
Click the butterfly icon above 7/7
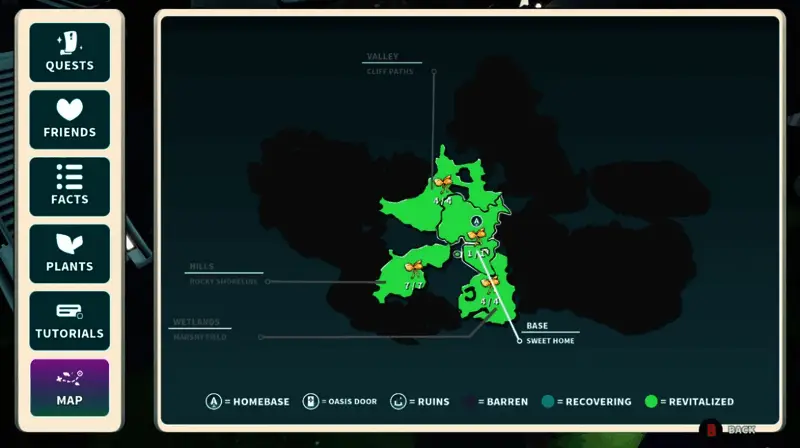pos(414,267)
